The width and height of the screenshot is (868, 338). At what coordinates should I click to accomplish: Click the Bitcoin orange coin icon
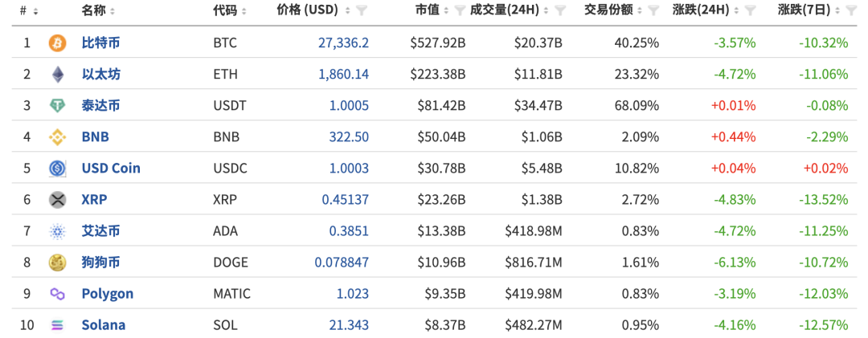pos(57,43)
